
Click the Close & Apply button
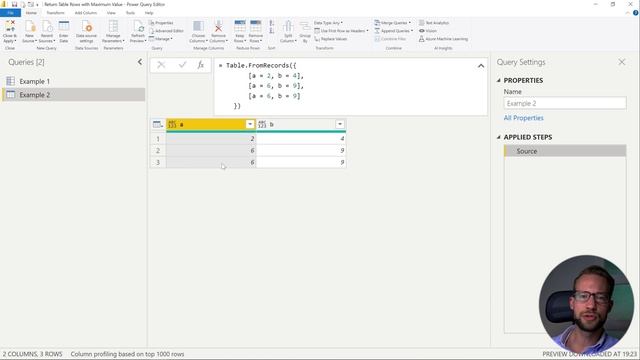click(10, 32)
